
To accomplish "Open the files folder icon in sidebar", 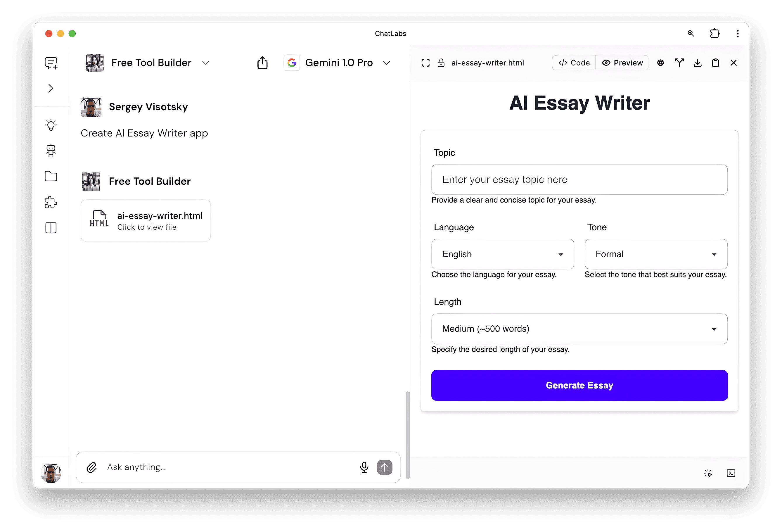I will coord(51,176).
